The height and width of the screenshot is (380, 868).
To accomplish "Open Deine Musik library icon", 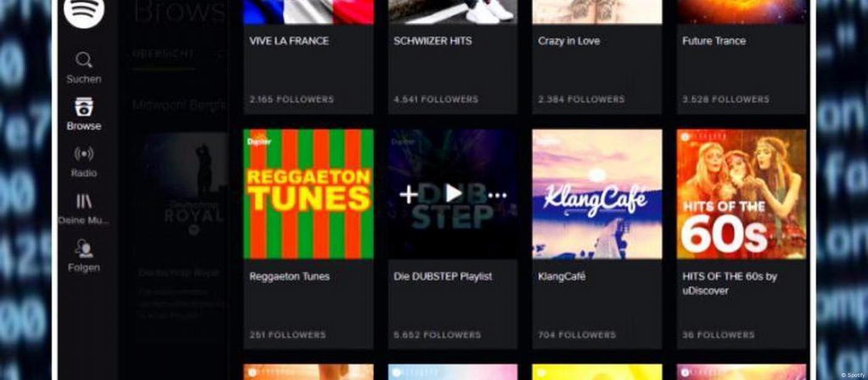I will tap(84, 201).
